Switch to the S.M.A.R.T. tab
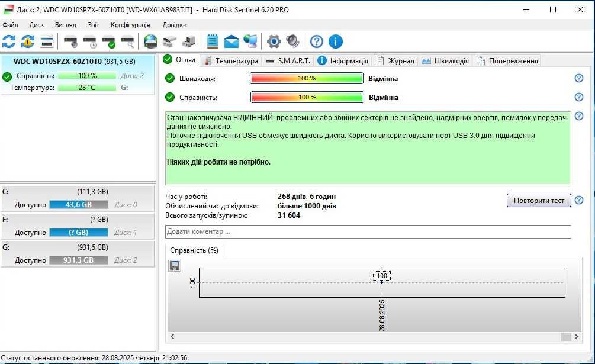 [x=288, y=60]
